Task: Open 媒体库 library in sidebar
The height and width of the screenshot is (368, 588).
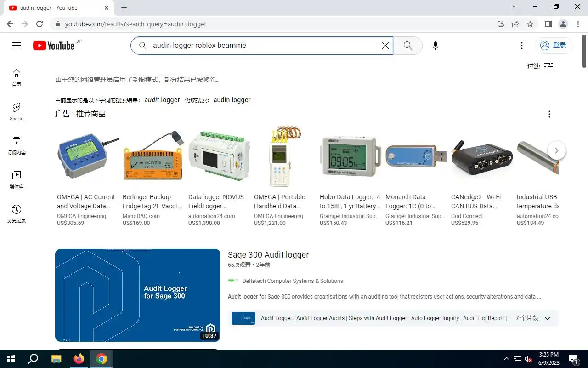Action: click(x=17, y=180)
